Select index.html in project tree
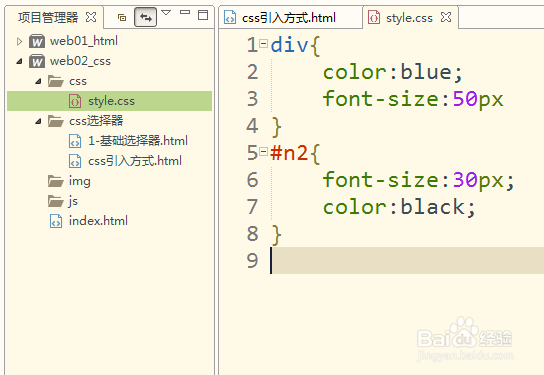The height and width of the screenshot is (375, 544). pyautogui.click(x=98, y=221)
